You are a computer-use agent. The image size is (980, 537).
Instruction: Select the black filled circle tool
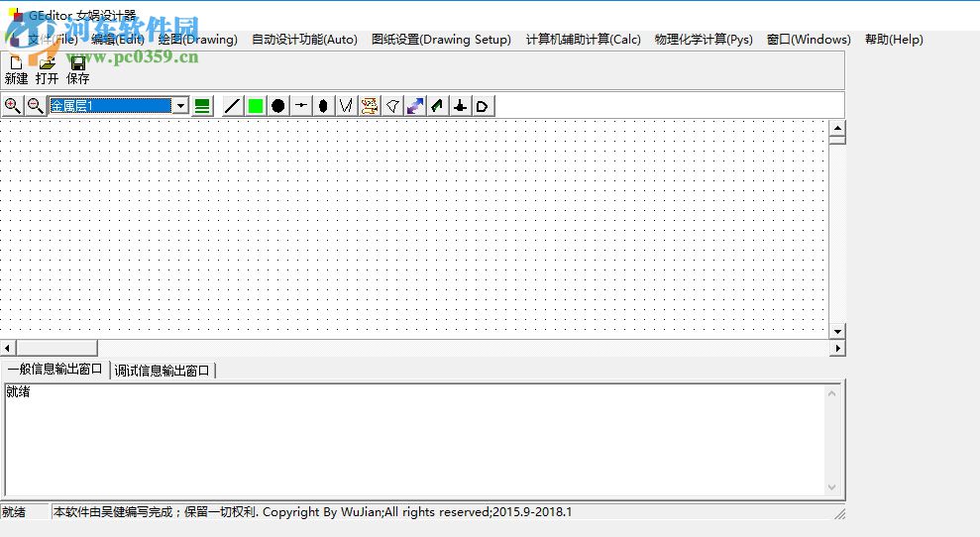[278, 106]
